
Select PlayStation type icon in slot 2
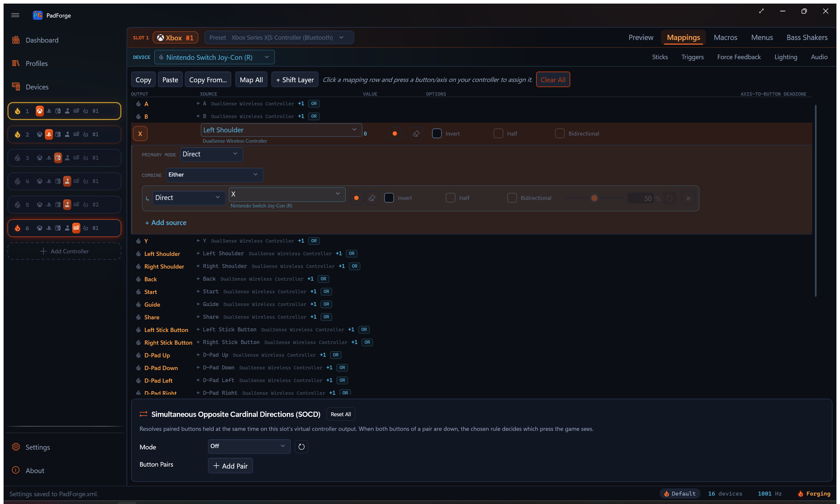(49, 135)
